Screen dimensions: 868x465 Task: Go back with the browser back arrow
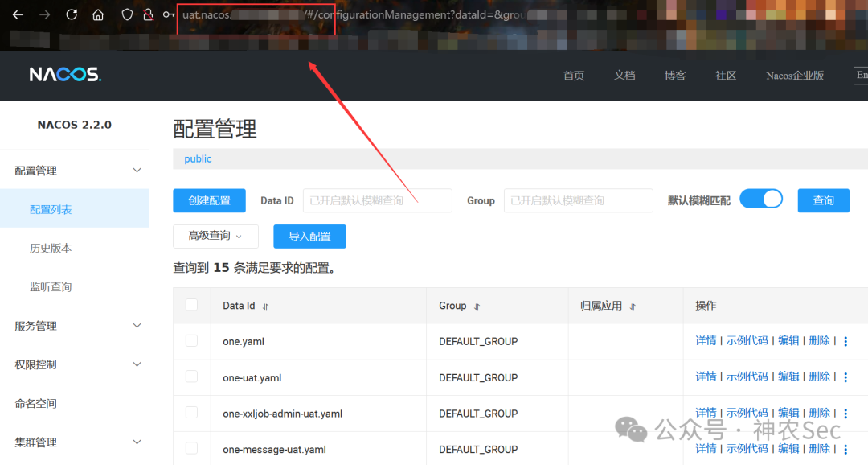coord(18,15)
